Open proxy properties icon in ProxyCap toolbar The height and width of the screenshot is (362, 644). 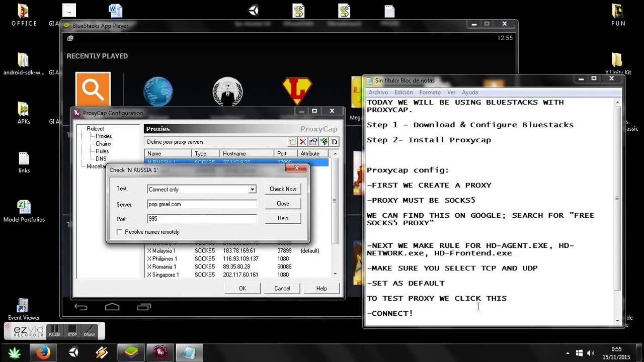313,142
